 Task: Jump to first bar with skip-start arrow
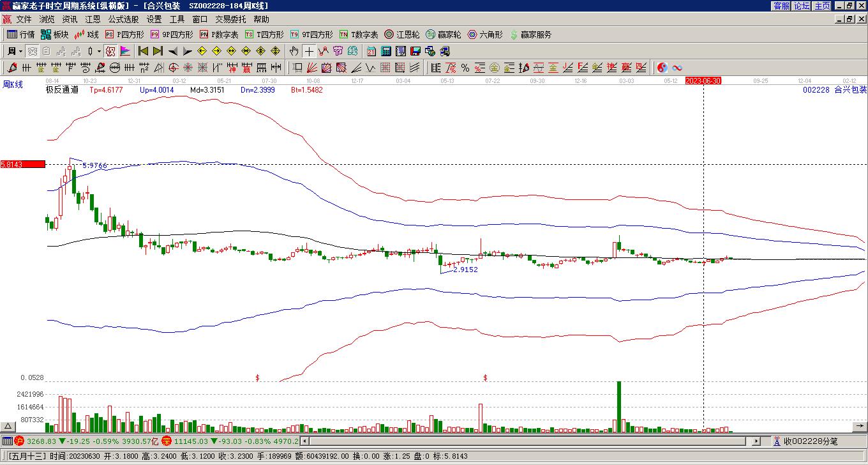point(143,51)
